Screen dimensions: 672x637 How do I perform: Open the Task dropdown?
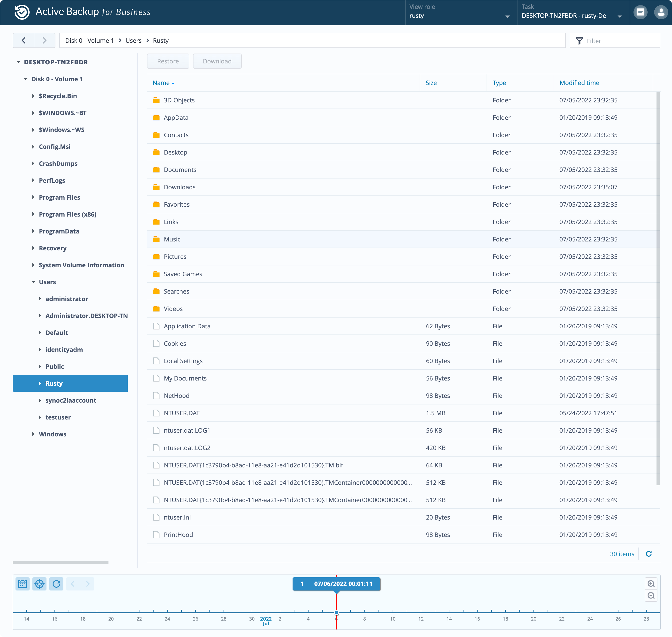[573, 12]
